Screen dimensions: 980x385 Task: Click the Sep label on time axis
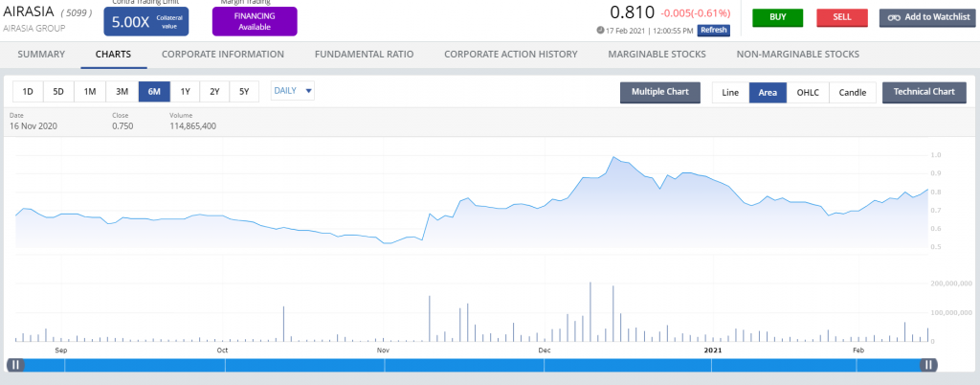click(60, 350)
